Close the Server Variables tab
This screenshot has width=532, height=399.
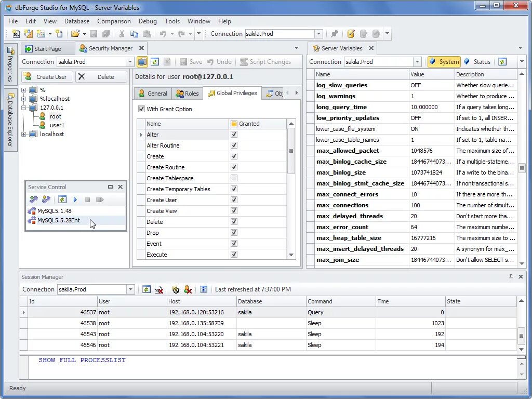coord(371,48)
